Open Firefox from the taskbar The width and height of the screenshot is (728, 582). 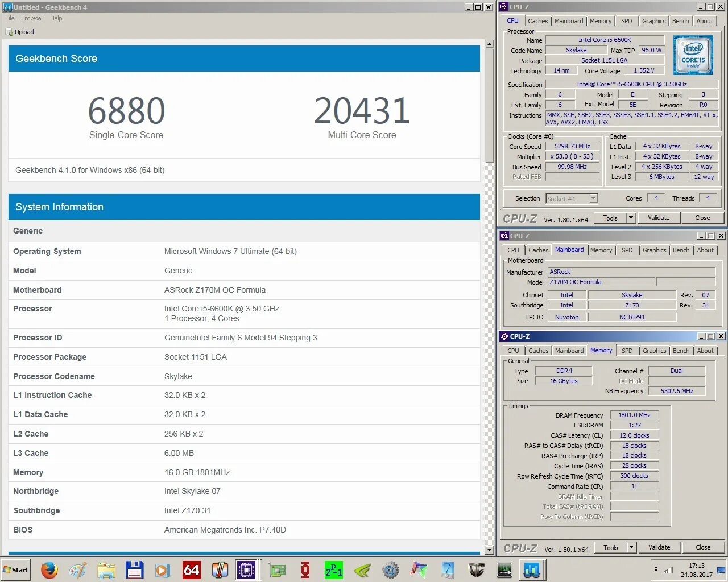point(49,569)
